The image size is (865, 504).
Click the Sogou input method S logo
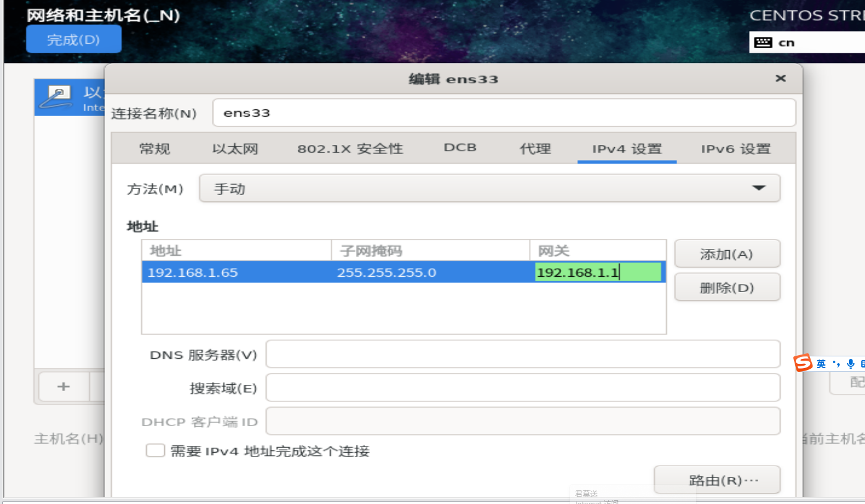click(x=803, y=363)
